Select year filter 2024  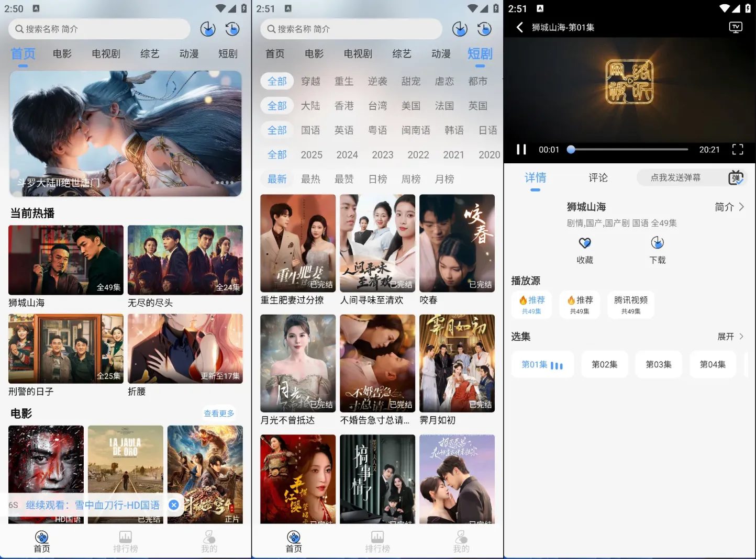pyautogui.click(x=347, y=154)
